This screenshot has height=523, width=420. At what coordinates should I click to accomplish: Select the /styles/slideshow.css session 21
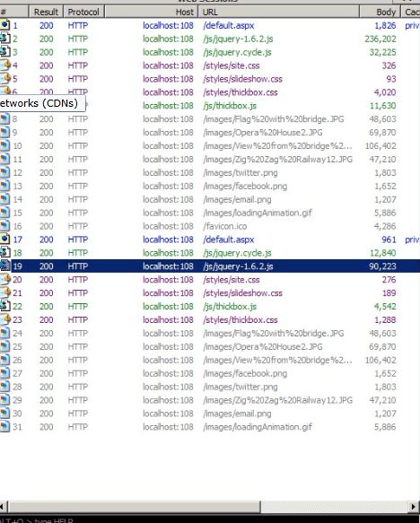(x=210, y=292)
